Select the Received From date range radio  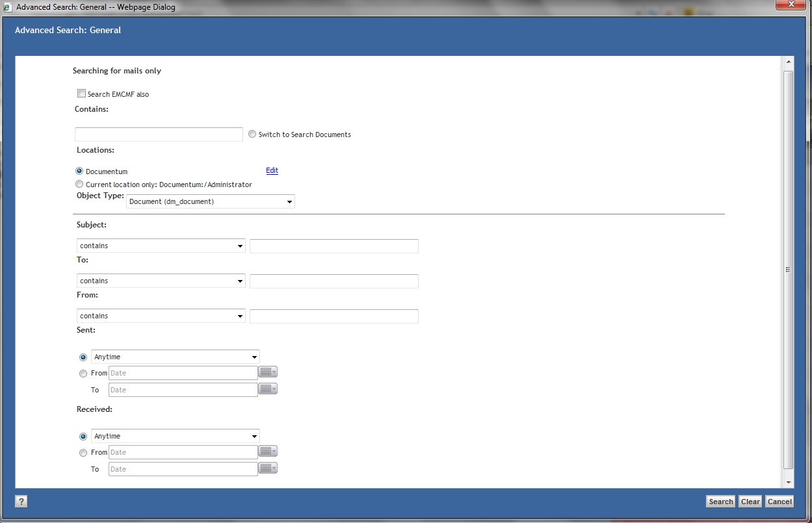click(83, 453)
